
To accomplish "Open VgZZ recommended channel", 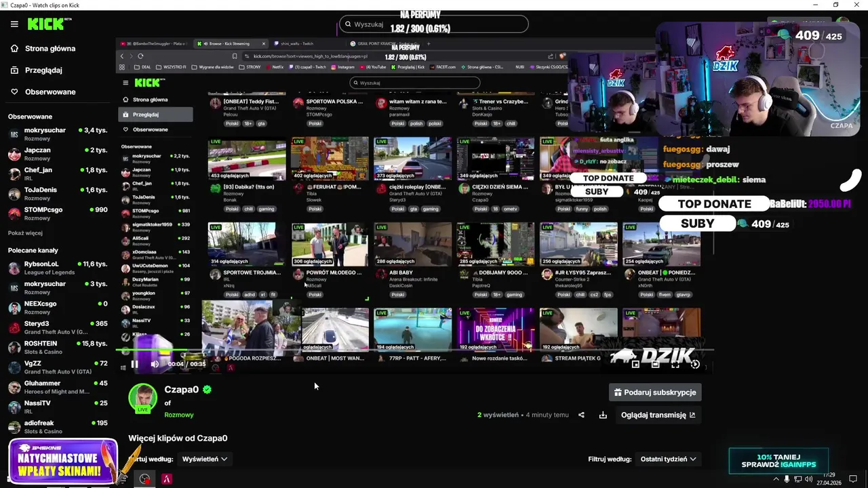I will pos(58,367).
